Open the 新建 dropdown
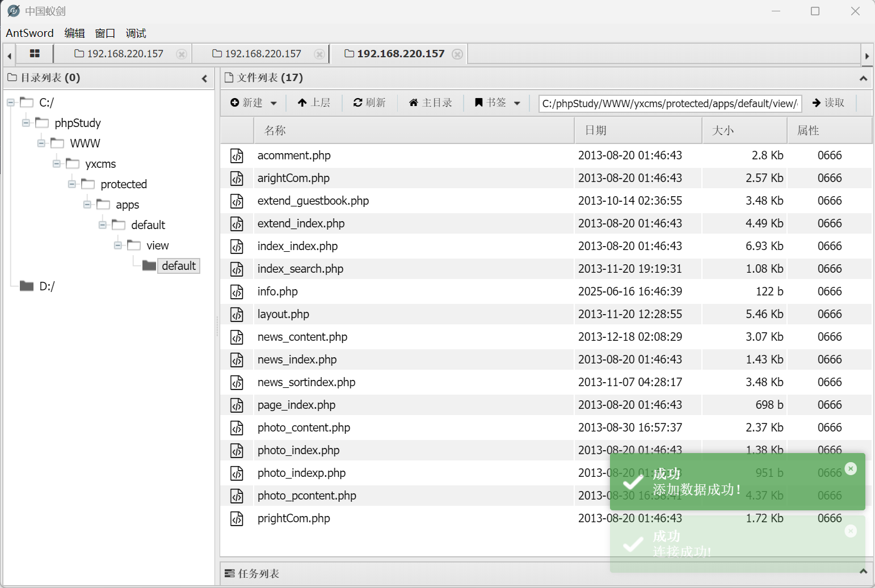The height and width of the screenshot is (588, 875). pos(254,103)
